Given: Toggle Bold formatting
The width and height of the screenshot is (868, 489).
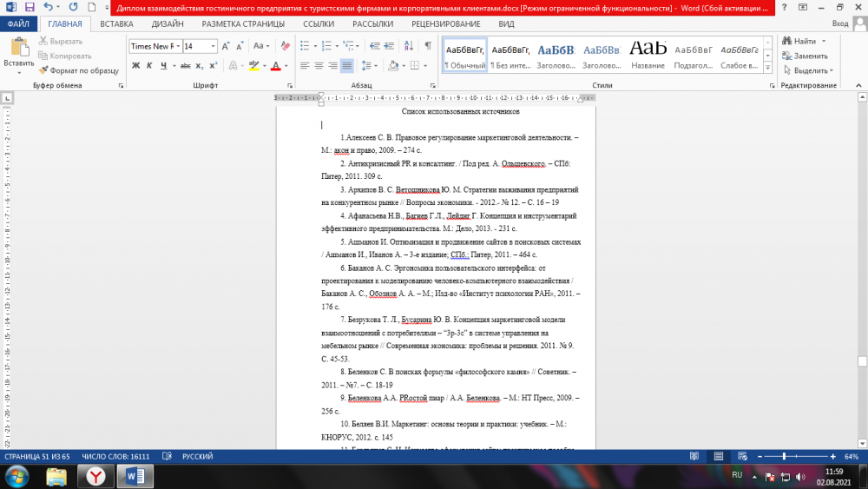Looking at the screenshot, I should (136, 65).
